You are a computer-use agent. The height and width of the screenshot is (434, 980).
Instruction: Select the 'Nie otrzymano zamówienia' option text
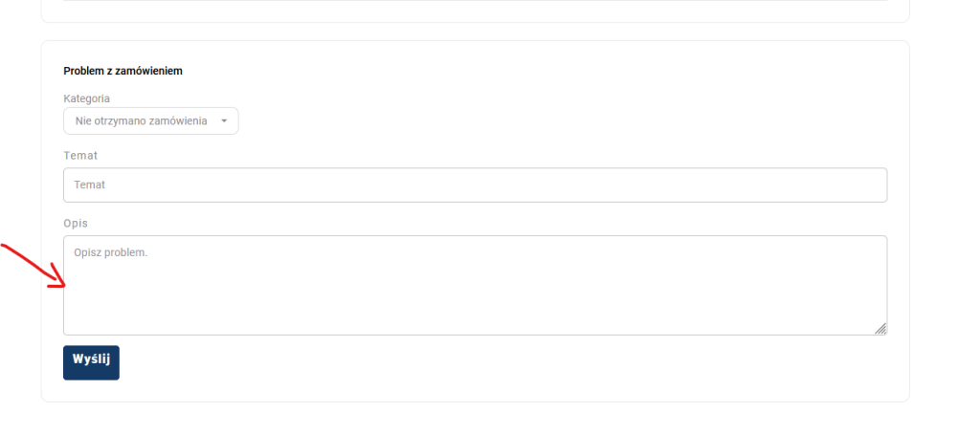(141, 121)
